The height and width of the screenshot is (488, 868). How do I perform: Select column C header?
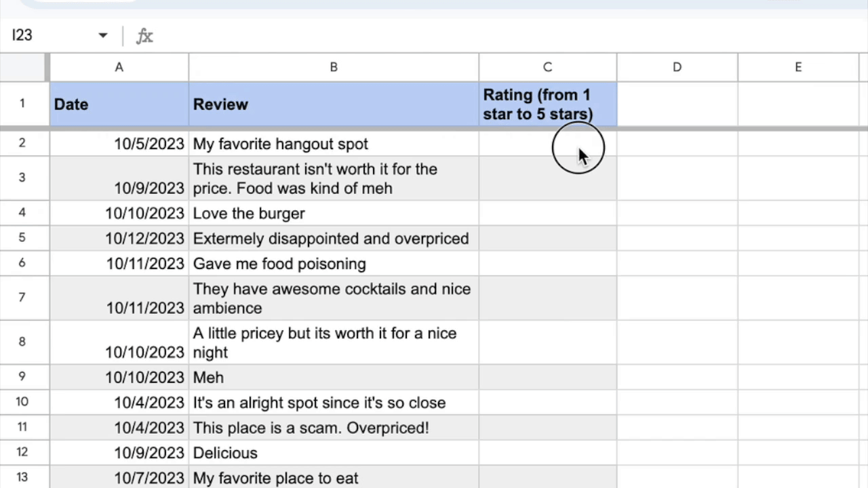(x=547, y=67)
